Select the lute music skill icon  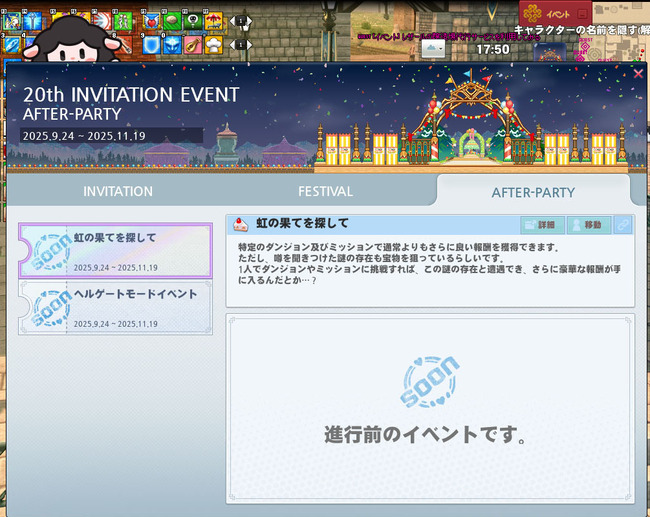193,45
